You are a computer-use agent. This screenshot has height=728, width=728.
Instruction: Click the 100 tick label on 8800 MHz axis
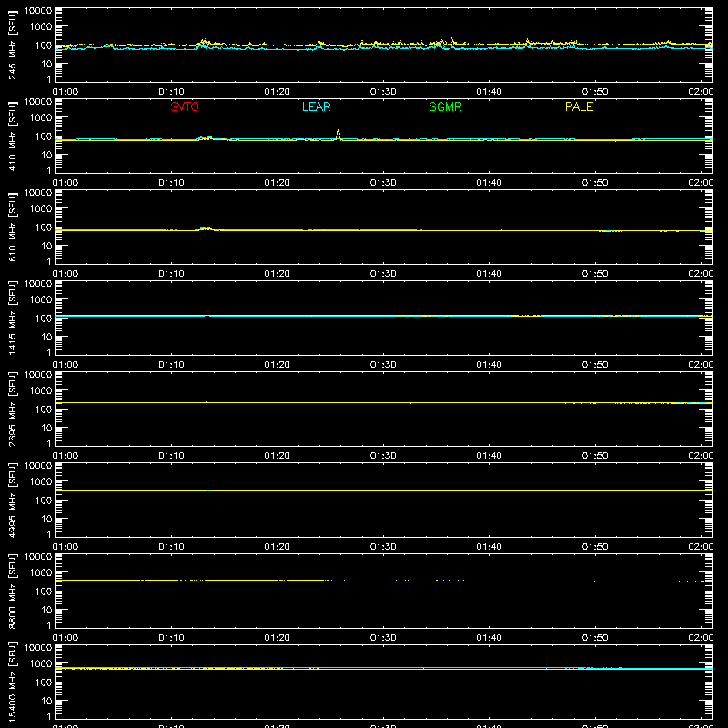pos(45,591)
